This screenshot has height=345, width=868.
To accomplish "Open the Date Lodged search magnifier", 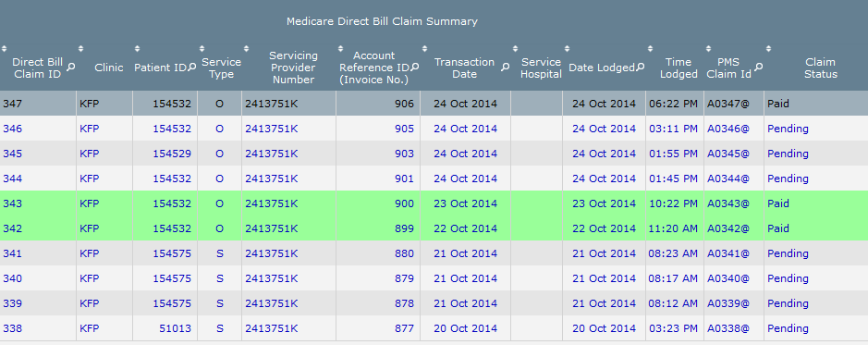I will tap(641, 67).
